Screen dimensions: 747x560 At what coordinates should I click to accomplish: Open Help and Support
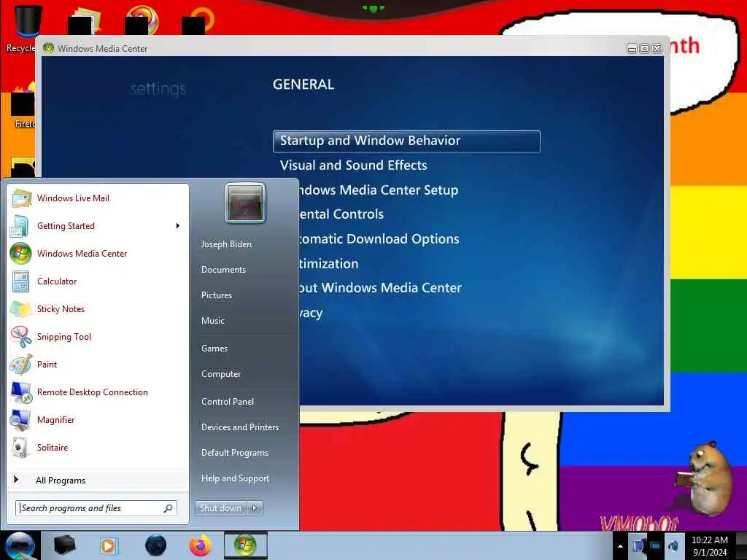(235, 478)
